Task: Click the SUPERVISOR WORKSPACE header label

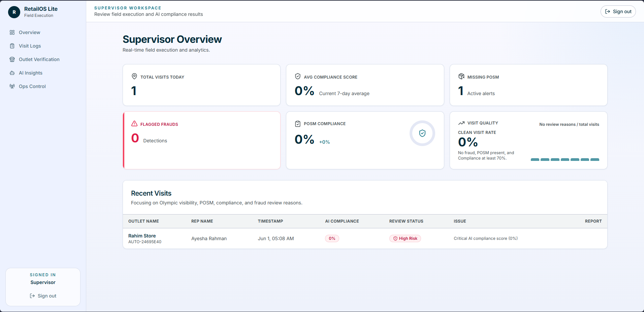Action: coord(128,8)
